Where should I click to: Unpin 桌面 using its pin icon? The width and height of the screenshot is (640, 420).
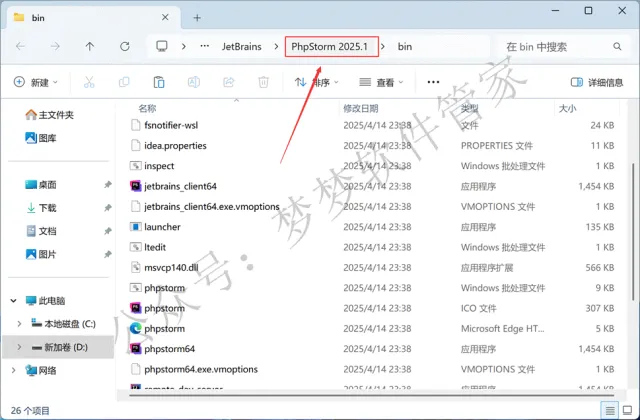[108, 185]
